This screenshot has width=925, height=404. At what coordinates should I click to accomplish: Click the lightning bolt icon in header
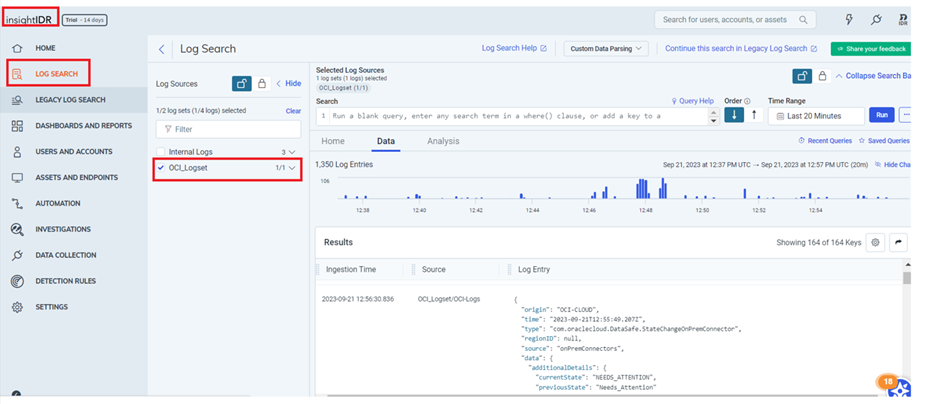pos(849,19)
